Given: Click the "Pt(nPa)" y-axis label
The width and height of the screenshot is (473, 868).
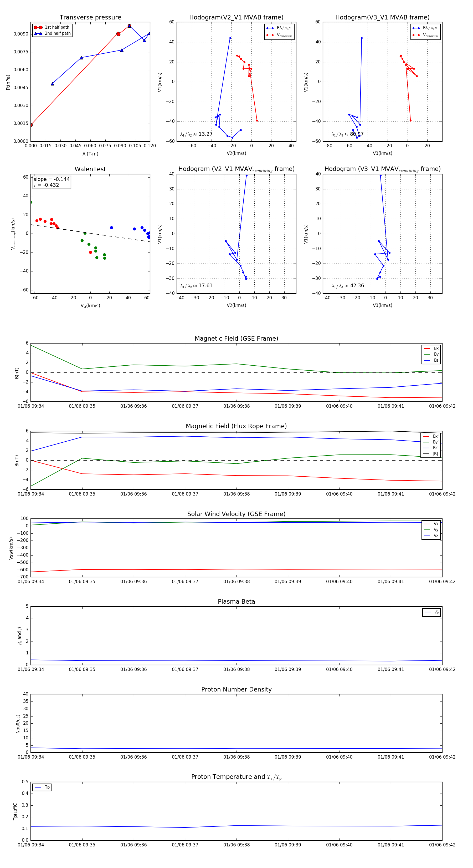Looking at the screenshot, I should (x=8, y=82).
